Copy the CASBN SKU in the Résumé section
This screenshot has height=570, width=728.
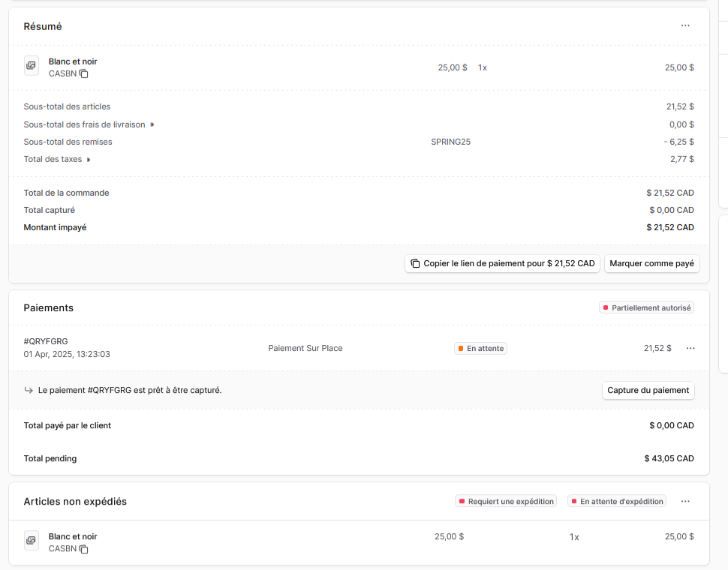click(83, 73)
